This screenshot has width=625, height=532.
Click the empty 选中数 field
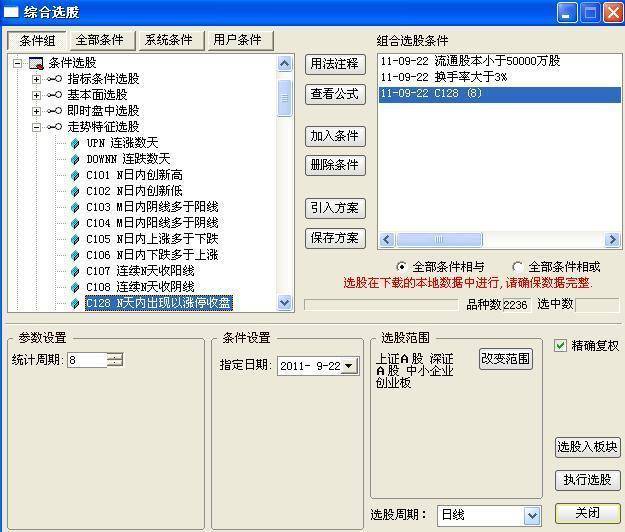[x=597, y=305]
